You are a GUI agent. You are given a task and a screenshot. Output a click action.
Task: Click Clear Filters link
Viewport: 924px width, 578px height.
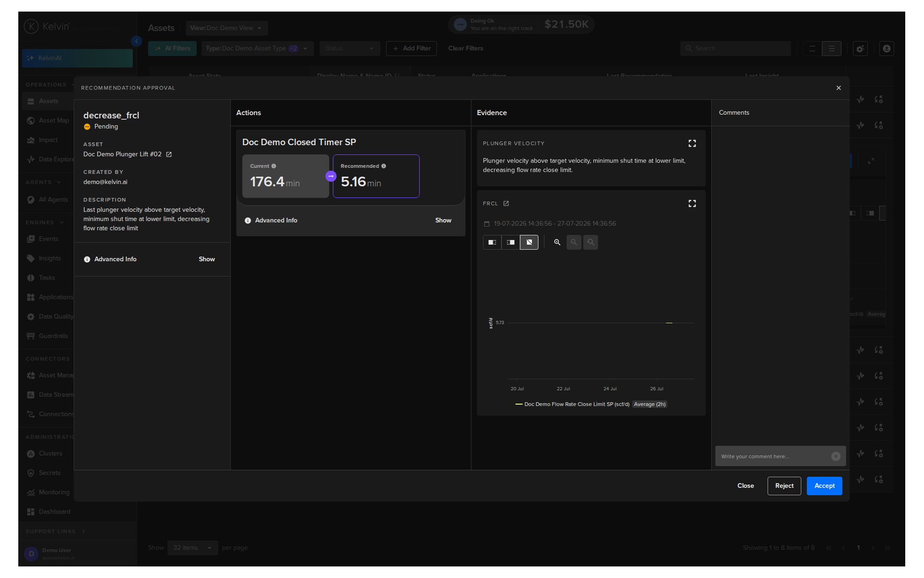point(466,48)
